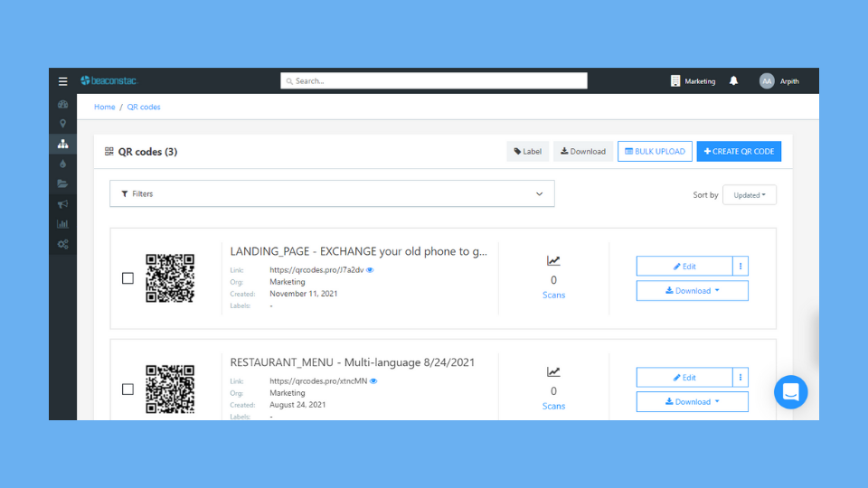Focus the top search field

pyautogui.click(x=434, y=81)
